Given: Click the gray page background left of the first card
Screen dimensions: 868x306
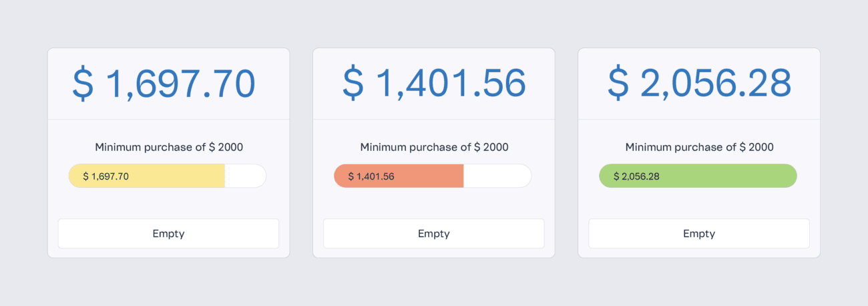Looking at the screenshot, I should coord(23,153).
